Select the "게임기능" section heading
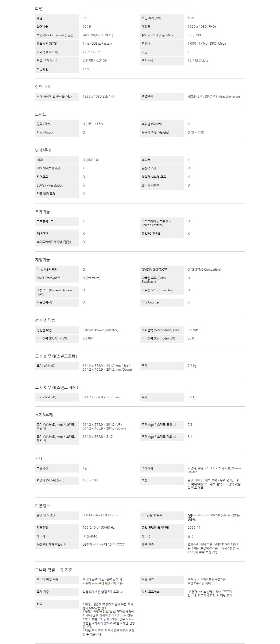Image resolution: width=280 pixels, height=644 pixels. [43, 260]
